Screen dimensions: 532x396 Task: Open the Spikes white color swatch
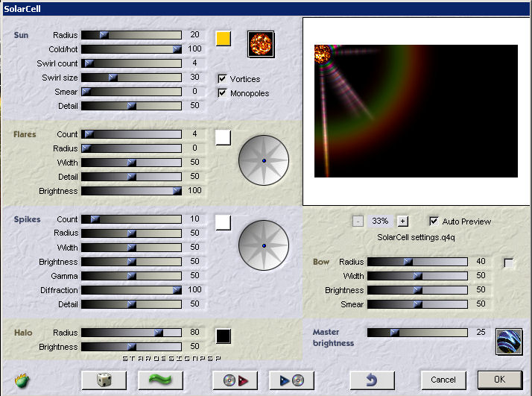click(x=224, y=222)
